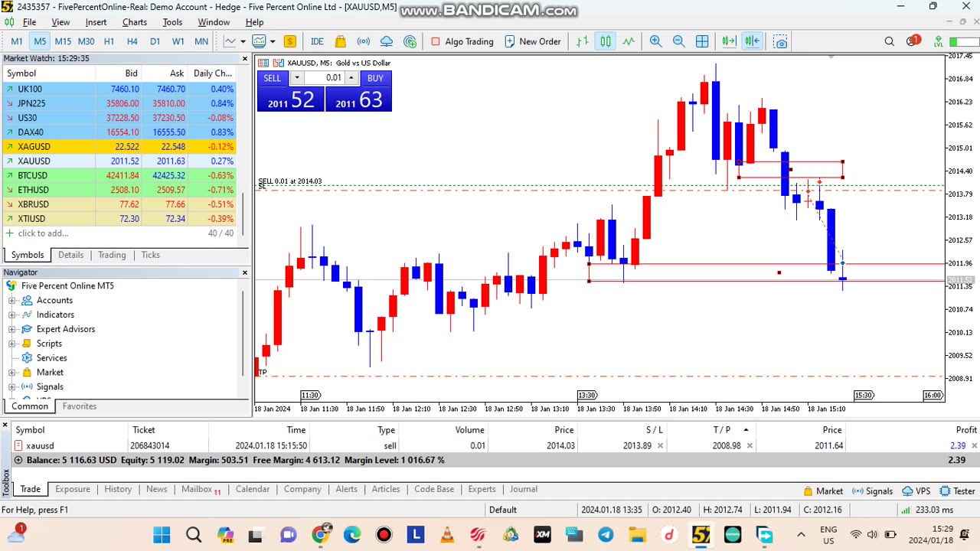This screenshot has height=551, width=980.
Task: Open the New Order dialog
Action: pyautogui.click(x=532, y=41)
